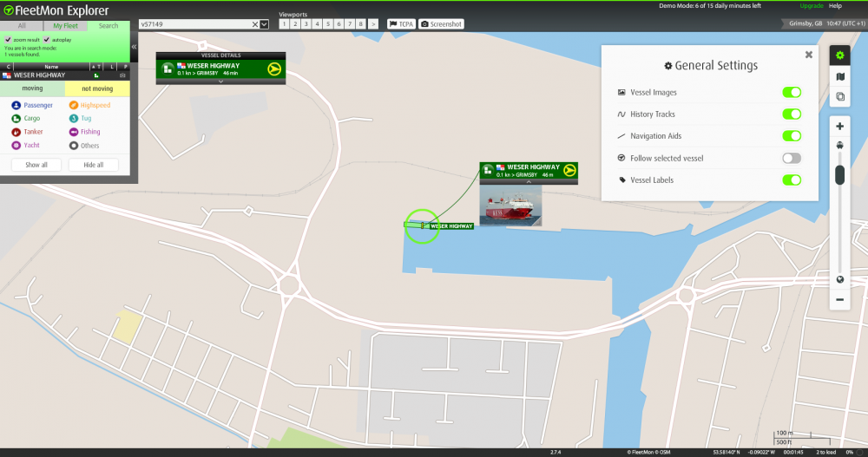Screen dimensions: 868x457
Task: Click the zoom slider handle
Action: (x=839, y=175)
